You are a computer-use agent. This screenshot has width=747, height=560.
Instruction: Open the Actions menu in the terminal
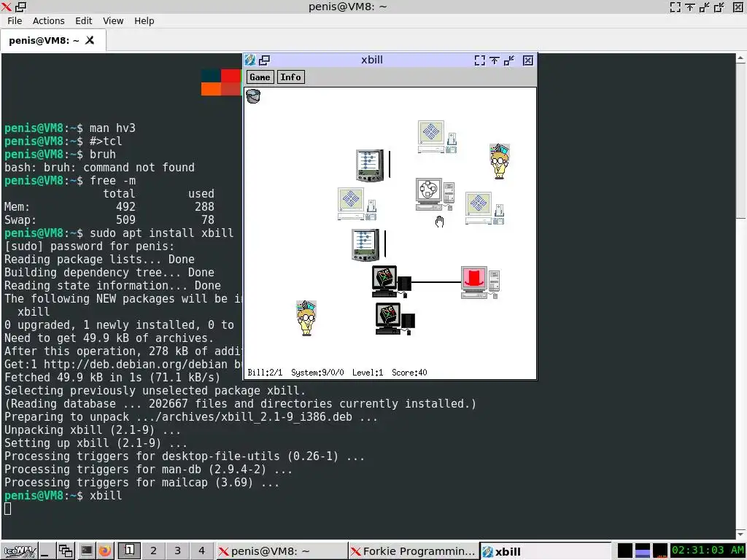49,21
